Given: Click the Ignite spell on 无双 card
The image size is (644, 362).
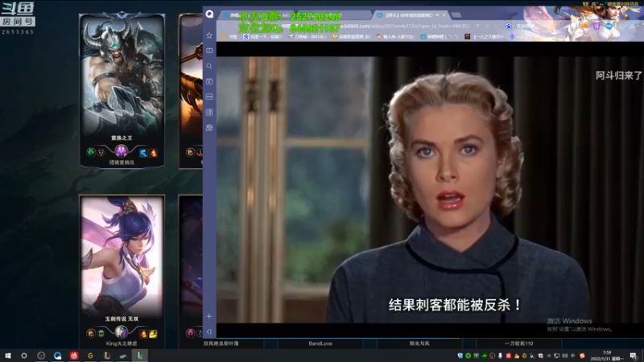Looking at the screenshot, I should (x=143, y=334).
